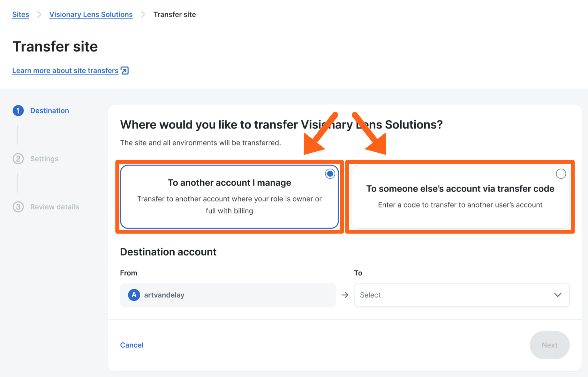Click the Cancel link

[132, 345]
